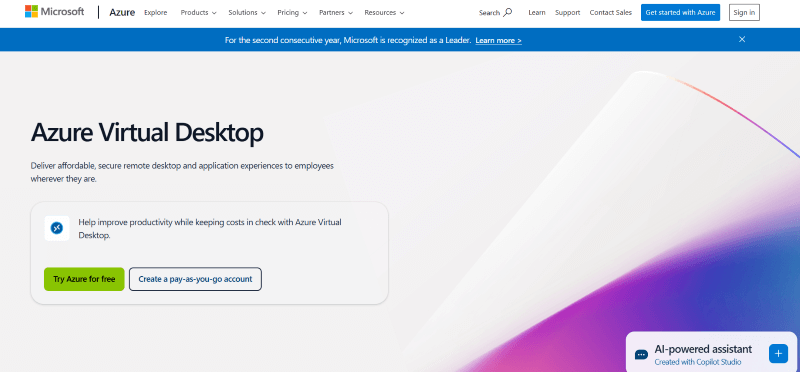Screen dimensions: 800x372
Task: Dismiss the blue Leader banner
Action: point(742,39)
